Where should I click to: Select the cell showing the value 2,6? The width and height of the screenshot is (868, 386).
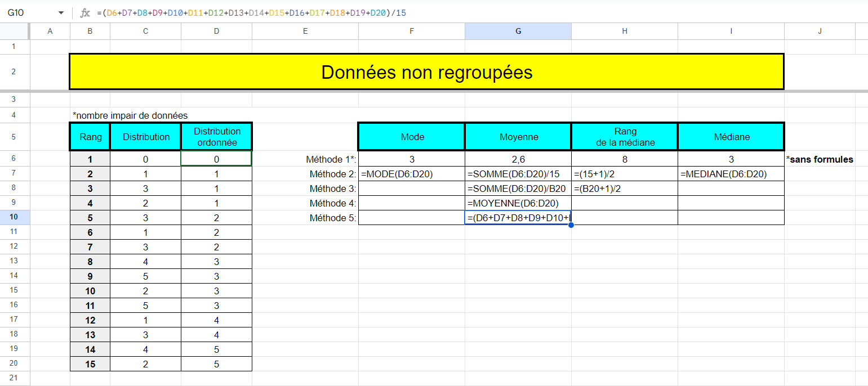coord(518,159)
